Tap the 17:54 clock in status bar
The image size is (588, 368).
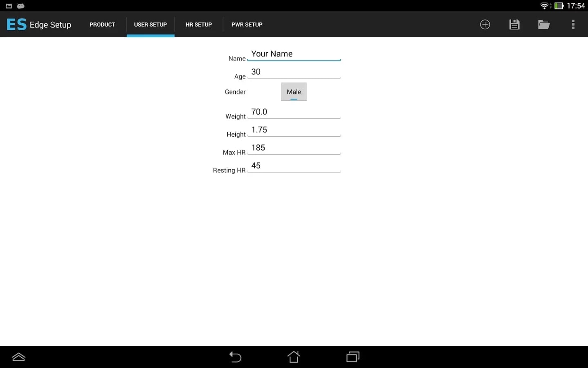click(x=576, y=6)
